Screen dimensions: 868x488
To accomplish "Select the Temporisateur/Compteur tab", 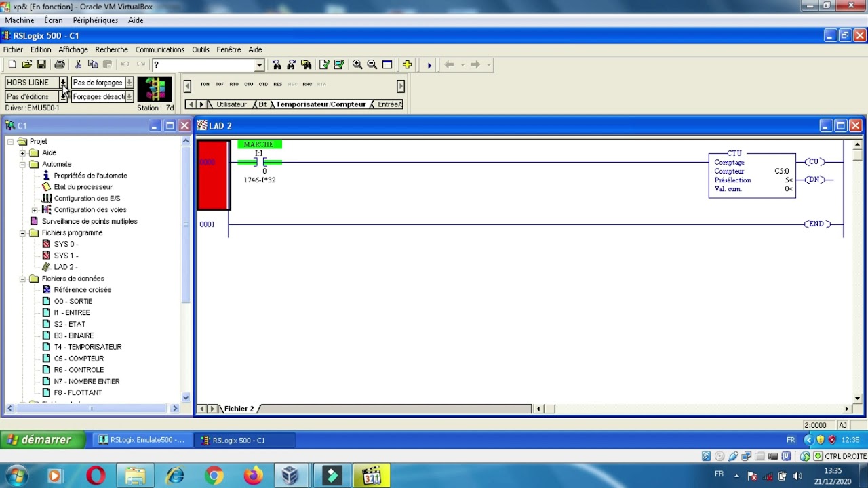I will (321, 104).
